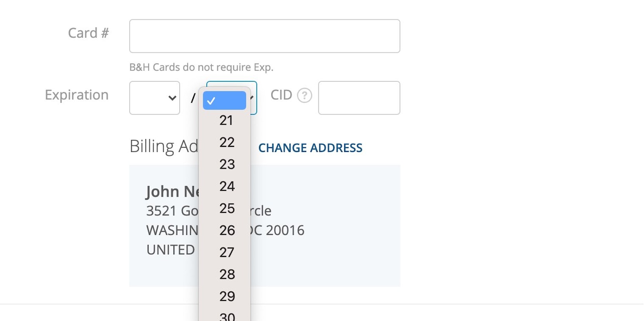Click the "Expiration" field label
Image resolution: width=644 pixels, height=321 pixels.
pos(77,95)
